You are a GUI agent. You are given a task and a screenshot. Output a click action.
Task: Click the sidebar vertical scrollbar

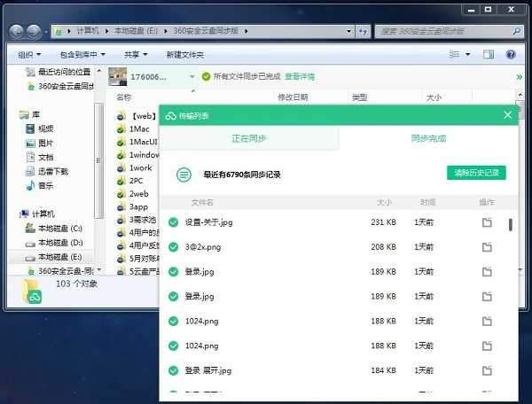(x=99, y=160)
